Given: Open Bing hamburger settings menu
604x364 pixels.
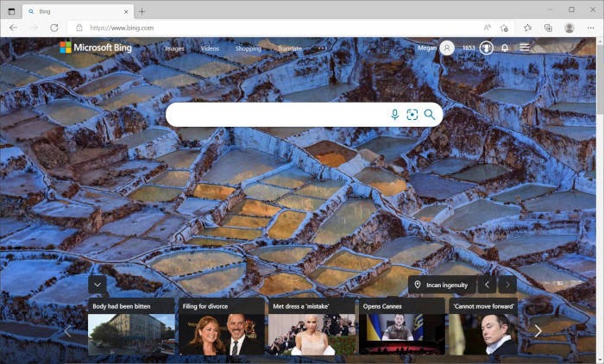Looking at the screenshot, I should (525, 47).
